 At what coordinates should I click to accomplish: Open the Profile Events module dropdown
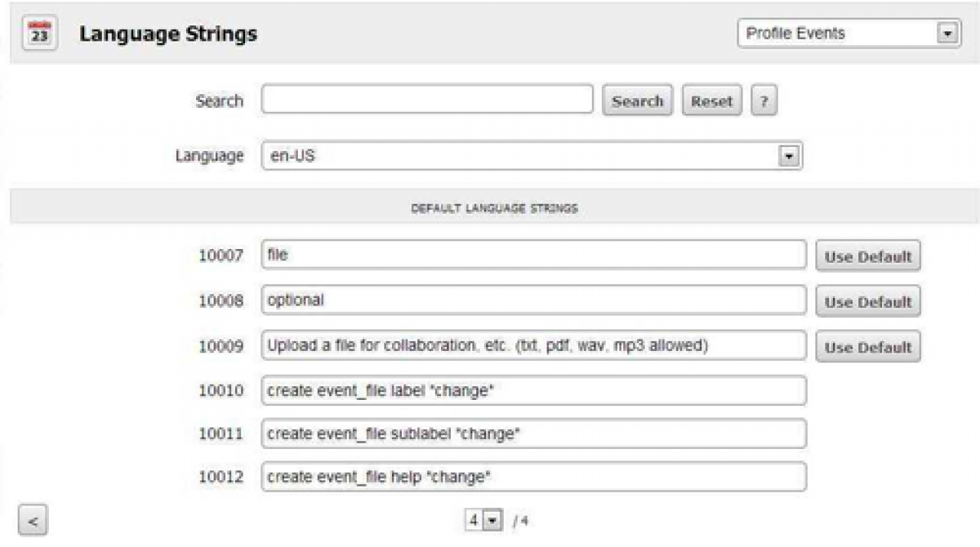(x=849, y=34)
